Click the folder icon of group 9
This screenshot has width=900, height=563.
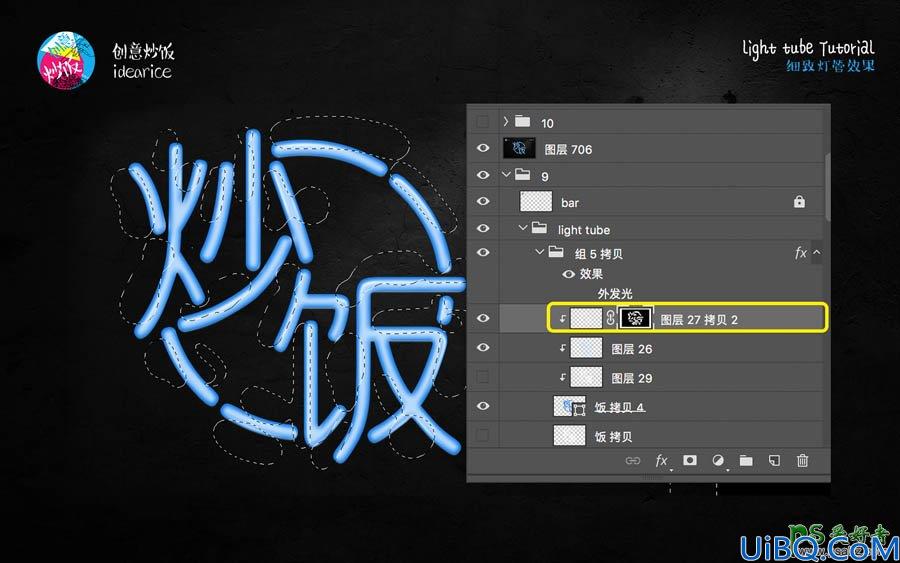click(x=522, y=174)
